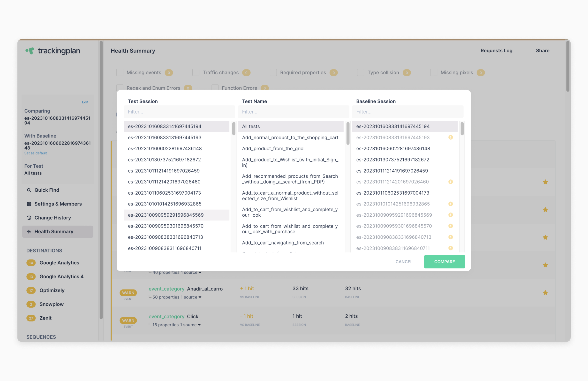Click the Settings & Members gear icon
Viewport: 588px width, 381px height.
pyautogui.click(x=29, y=204)
